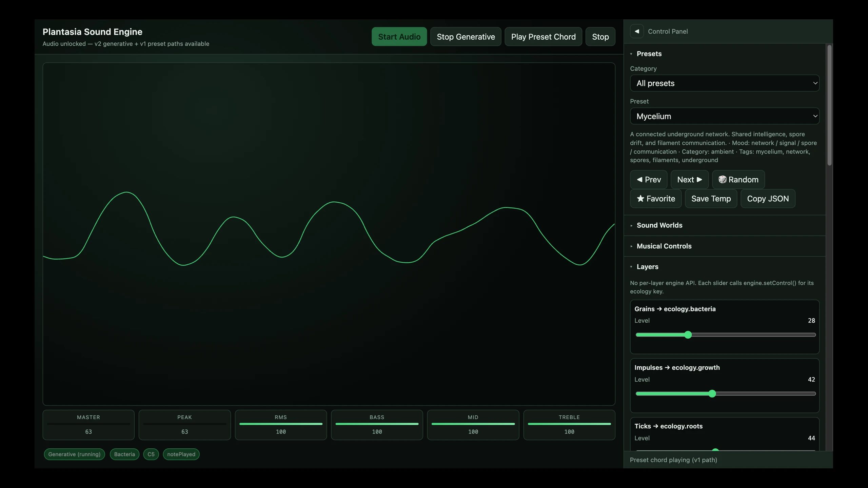Click the waveform visualizer canvas
The height and width of the screenshot is (488, 868).
[329, 234]
